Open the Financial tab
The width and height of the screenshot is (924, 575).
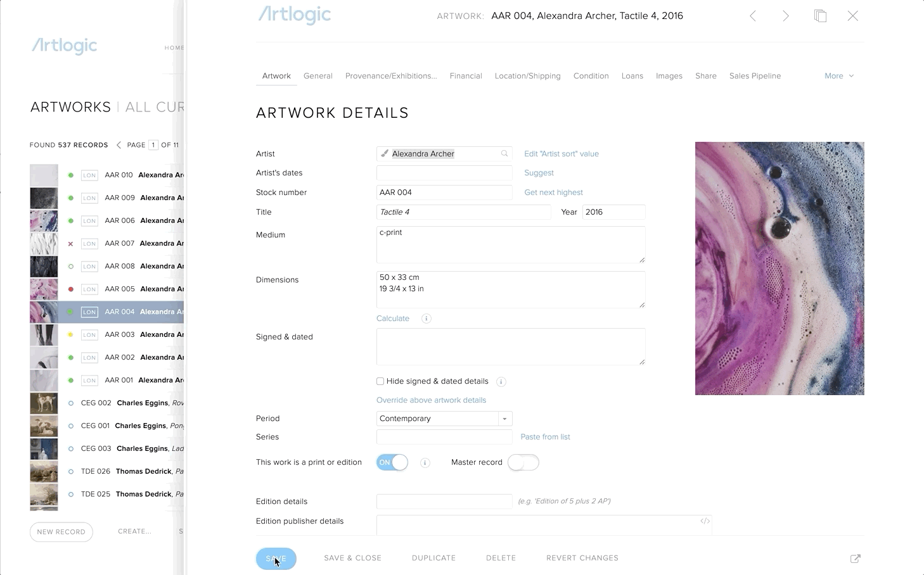point(466,76)
